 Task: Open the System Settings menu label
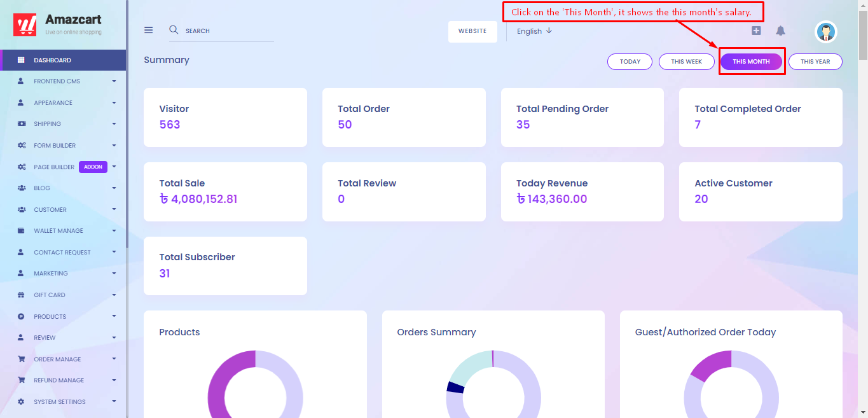pyautogui.click(x=60, y=401)
